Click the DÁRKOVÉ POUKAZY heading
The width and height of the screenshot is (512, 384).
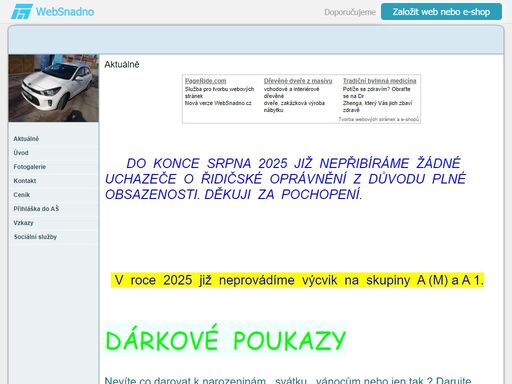point(226,341)
